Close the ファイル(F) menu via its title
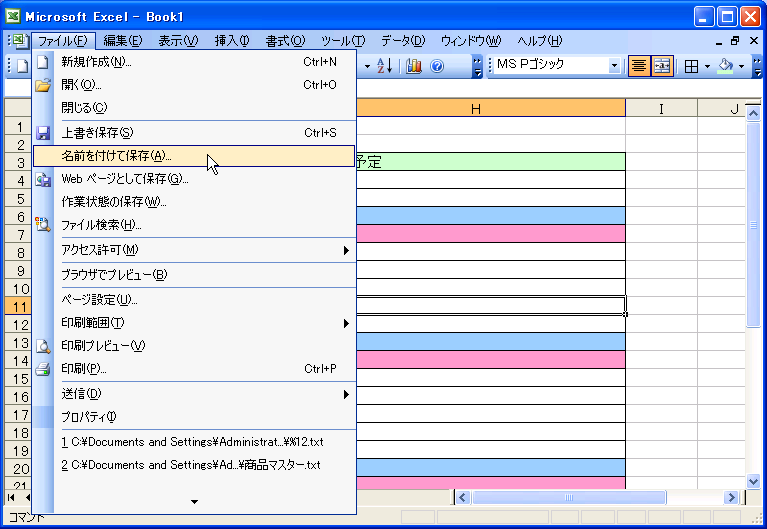The width and height of the screenshot is (767, 529). 63,41
